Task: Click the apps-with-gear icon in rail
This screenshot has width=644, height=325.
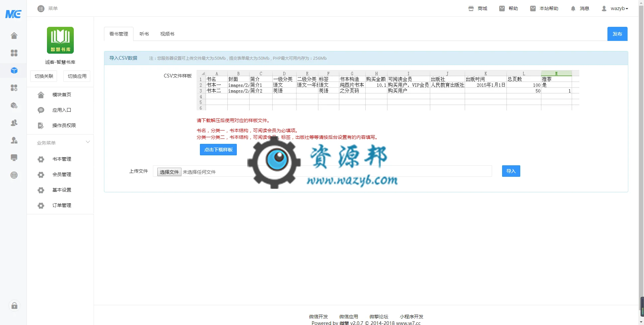Action: pyautogui.click(x=14, y=88)
